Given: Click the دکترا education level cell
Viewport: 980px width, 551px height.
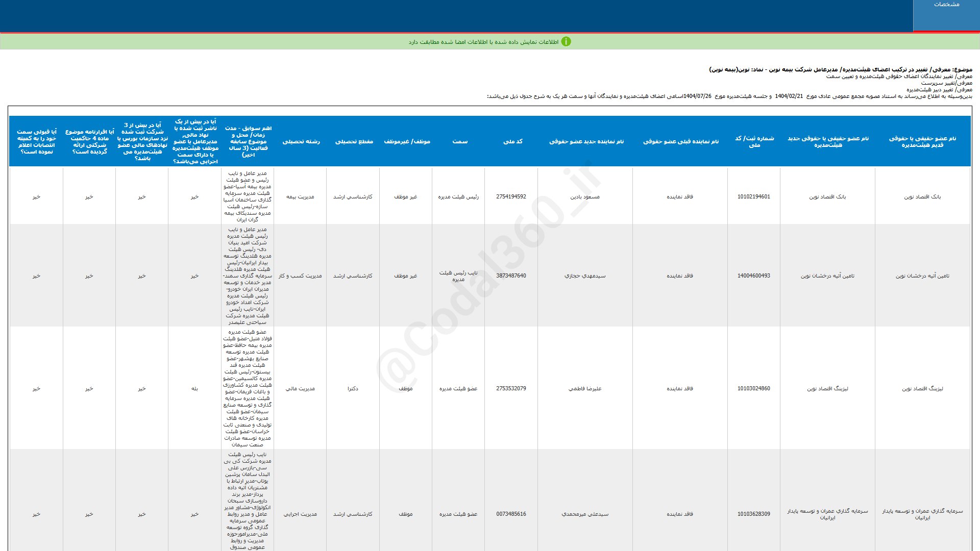Looking at the screenshot, I should 353,388.
